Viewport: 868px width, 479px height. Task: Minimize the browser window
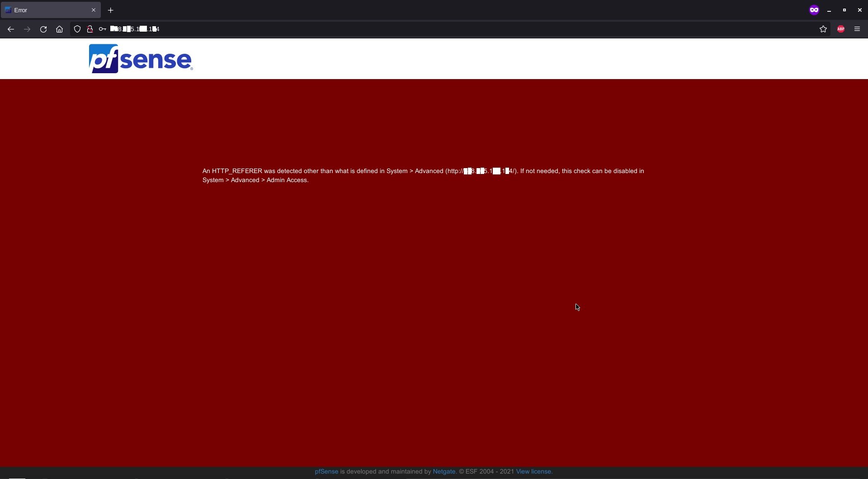829,10
